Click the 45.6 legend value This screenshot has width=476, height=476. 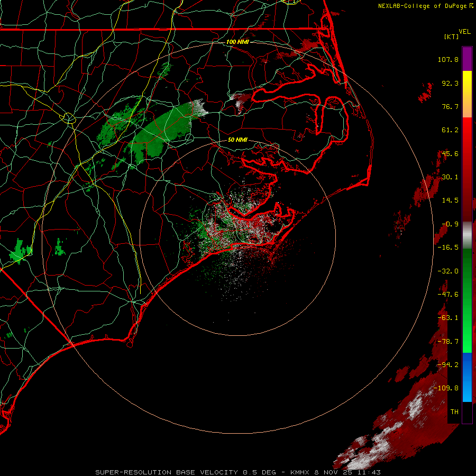(x=450, y=153)
